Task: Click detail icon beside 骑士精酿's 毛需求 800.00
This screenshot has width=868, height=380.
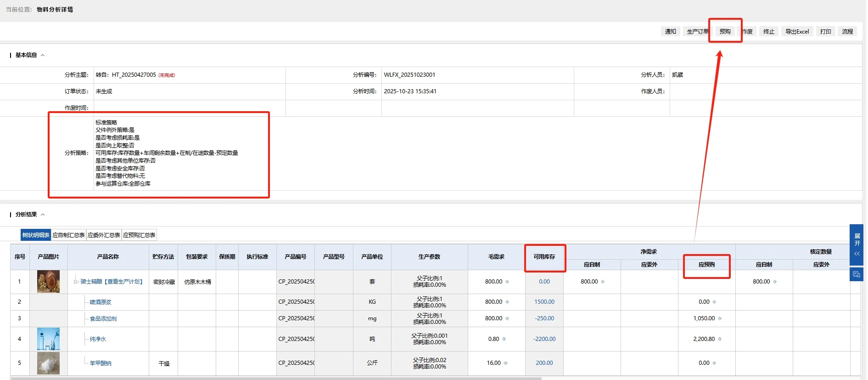Action: coord(507,282)
